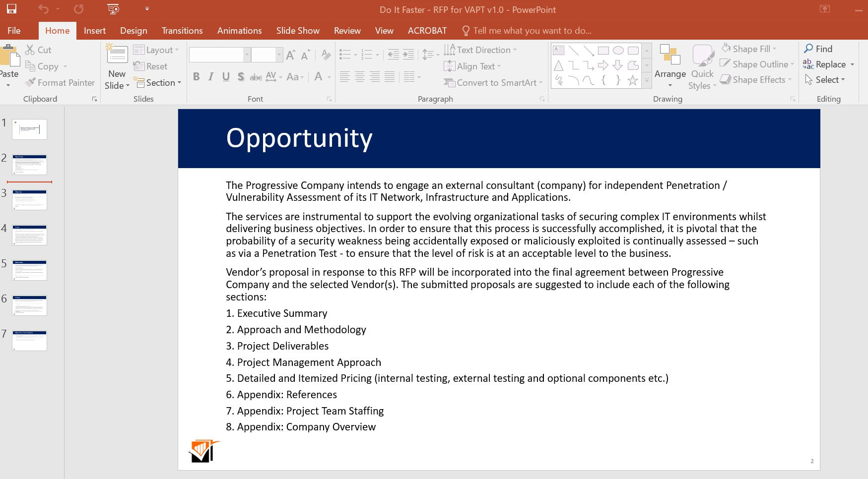
Task: Click Convert to SmartArt
Action: click(x=493, y=83)
